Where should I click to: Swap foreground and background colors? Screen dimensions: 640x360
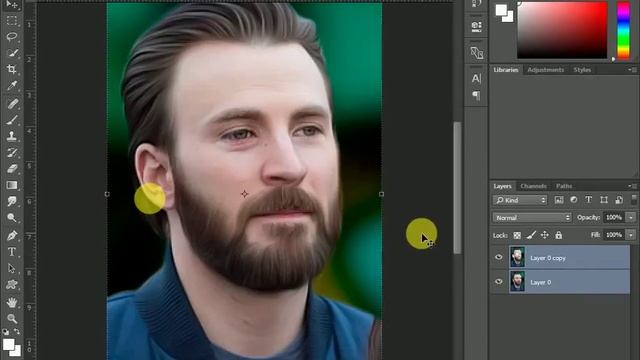coord(17,331)
